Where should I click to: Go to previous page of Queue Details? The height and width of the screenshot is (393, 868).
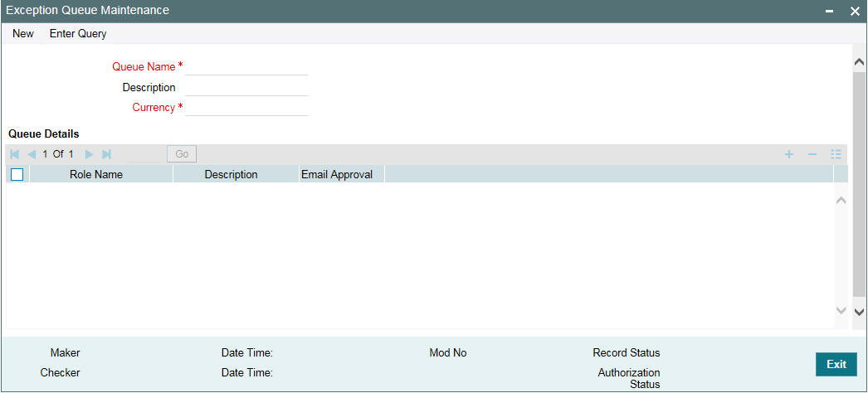pos(32,154)
